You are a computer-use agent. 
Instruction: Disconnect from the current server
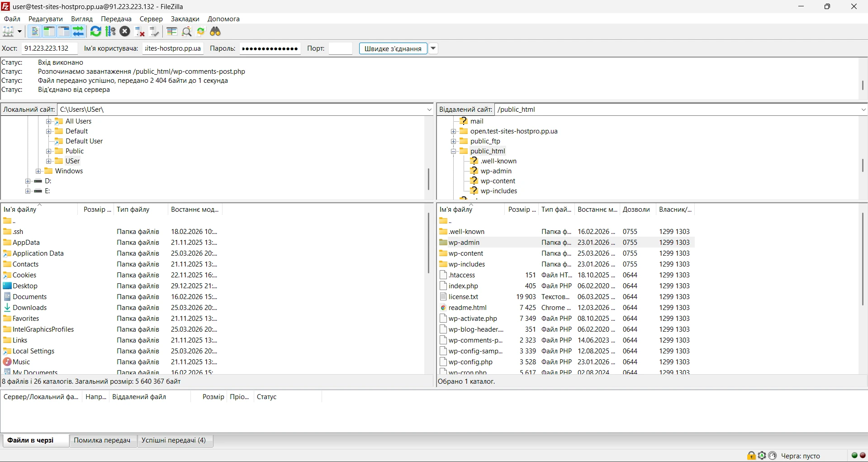click(x=140, y=31)
